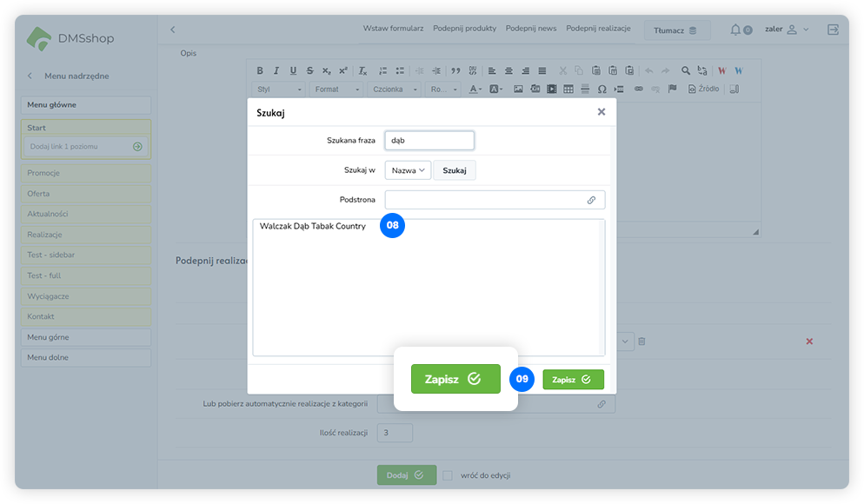Open the Czcionka font dropdown
Screen dimensions: 864x504
(394, 90)
